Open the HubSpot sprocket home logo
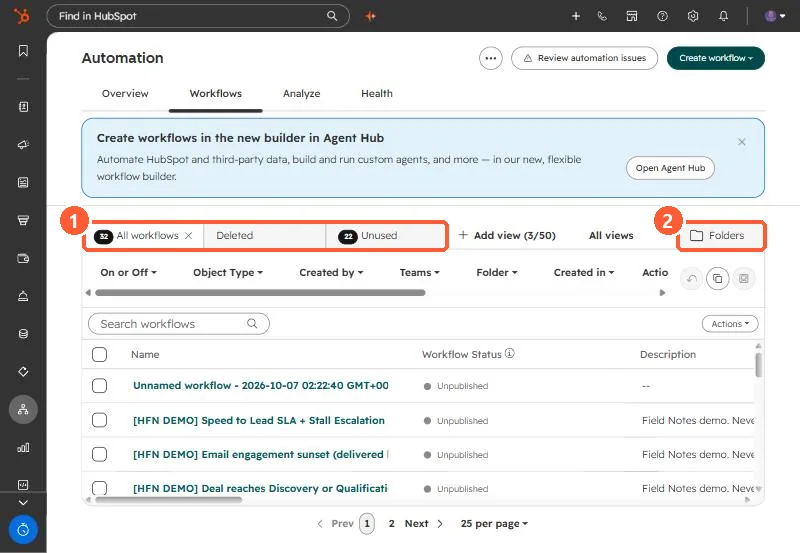The width and height of the screenshot is (800, 553). pos(21,16)
